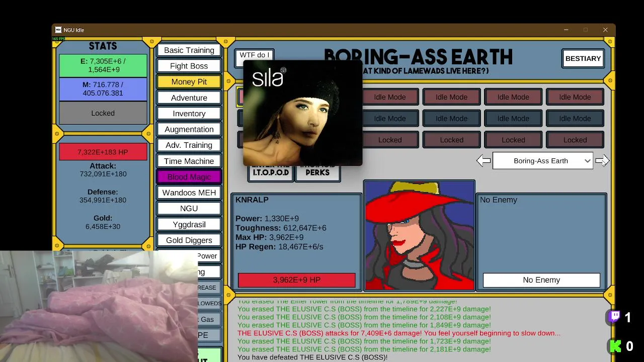Click log line with 2,108E+9 damage
Screen dimensions: 644x362
tap(364, 317)
